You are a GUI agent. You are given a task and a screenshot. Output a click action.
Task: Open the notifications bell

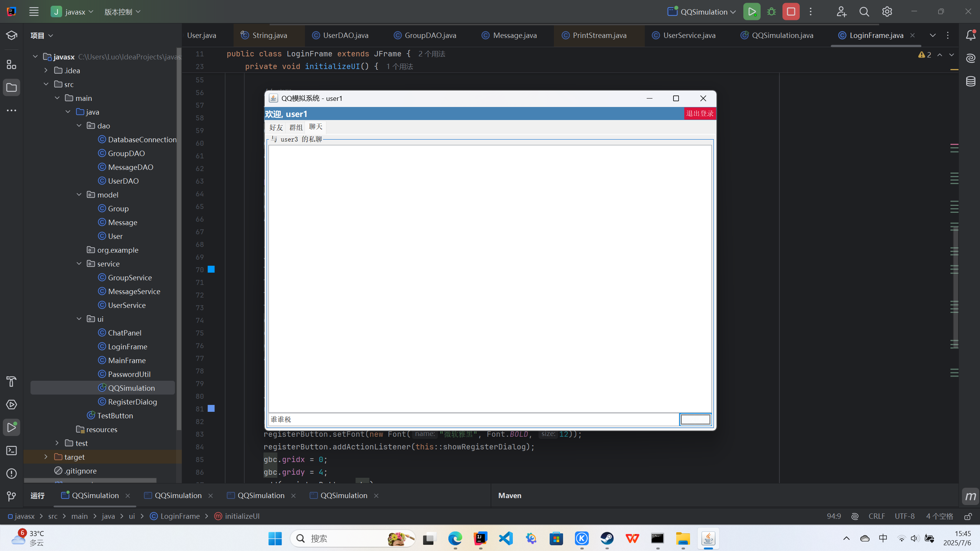970,35
